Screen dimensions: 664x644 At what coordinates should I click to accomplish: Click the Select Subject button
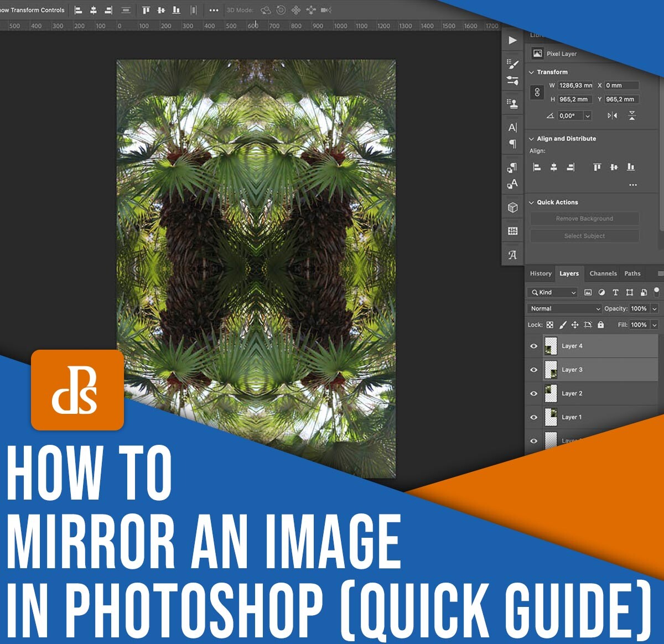pos(584,236)
